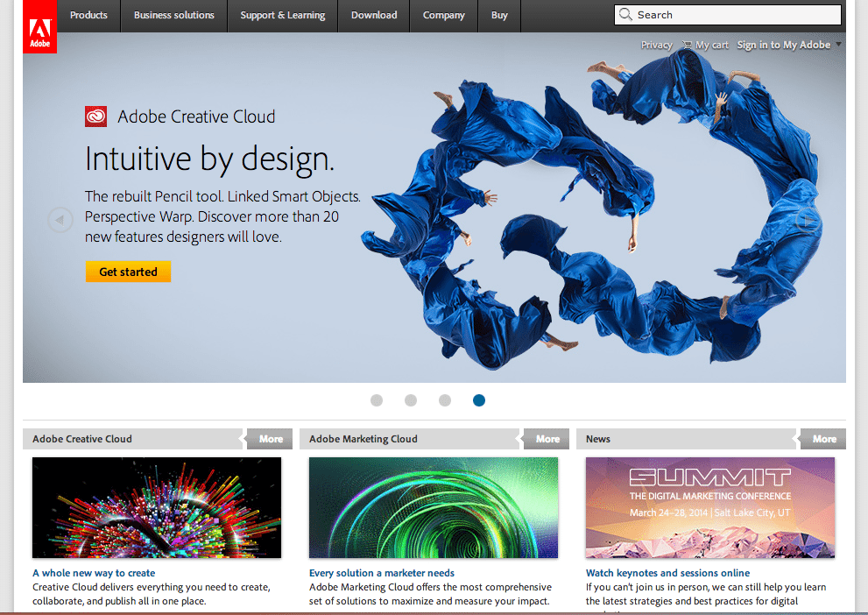Click the left carousel navigation arrow
Image resolution: width=868 pixels, height=615 pixels.
pos(60,220)
